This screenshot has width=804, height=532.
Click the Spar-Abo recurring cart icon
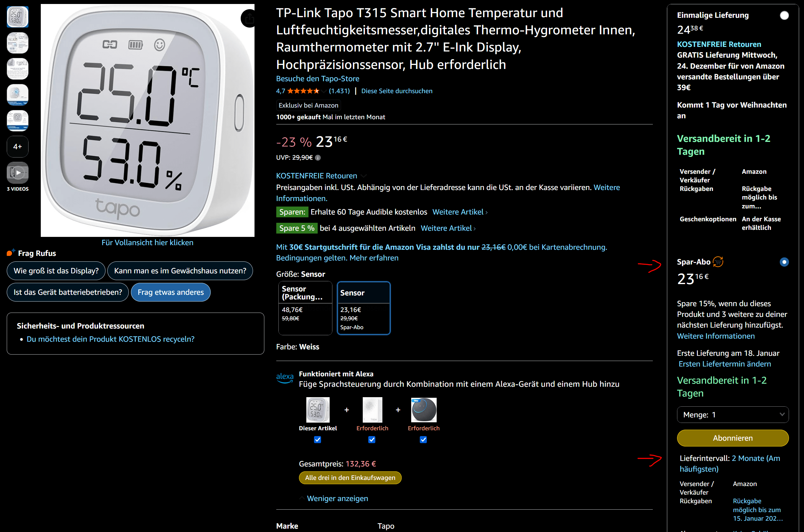point(718,262)
